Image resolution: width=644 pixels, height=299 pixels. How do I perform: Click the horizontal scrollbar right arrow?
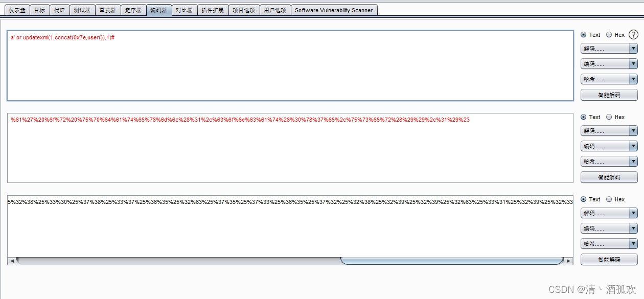[x=568, y=261]
